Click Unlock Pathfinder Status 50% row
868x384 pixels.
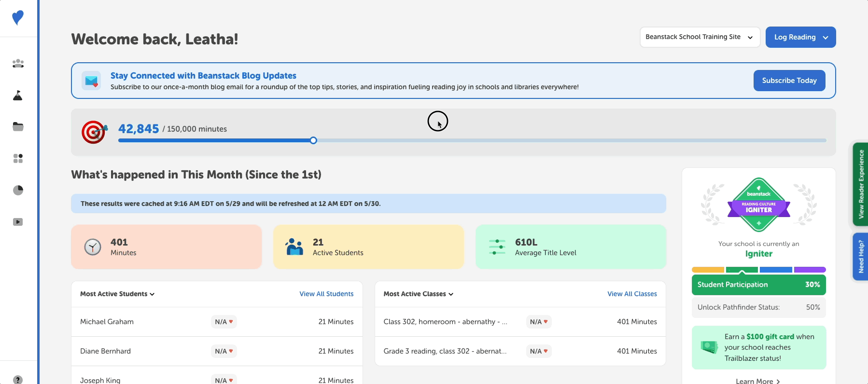pyautogui.click(x=759, y=307)
